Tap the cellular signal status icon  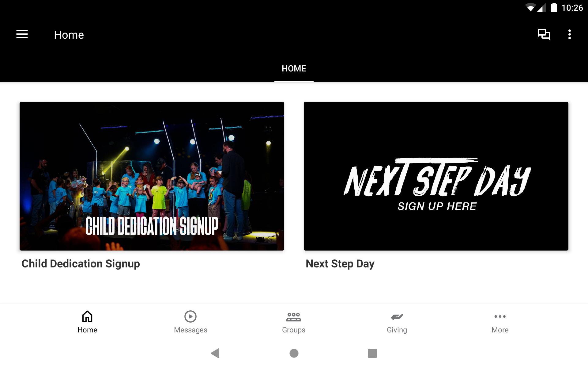(542, 8)
